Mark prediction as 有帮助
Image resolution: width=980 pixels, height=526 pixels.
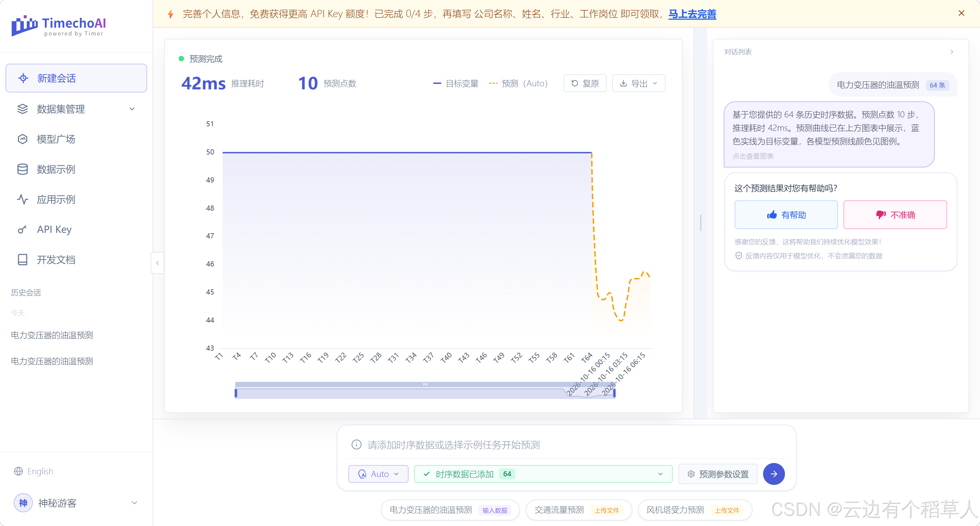[x=786, y=215]
